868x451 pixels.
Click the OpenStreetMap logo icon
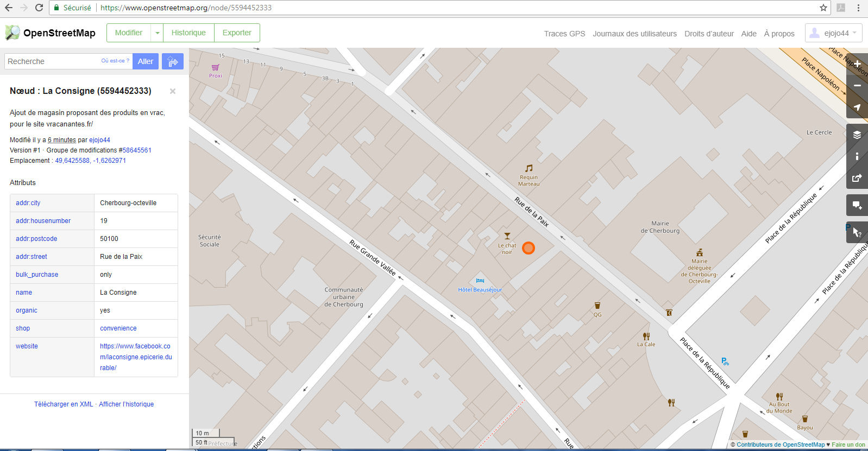pyautogui.click(x=12, y=33)
